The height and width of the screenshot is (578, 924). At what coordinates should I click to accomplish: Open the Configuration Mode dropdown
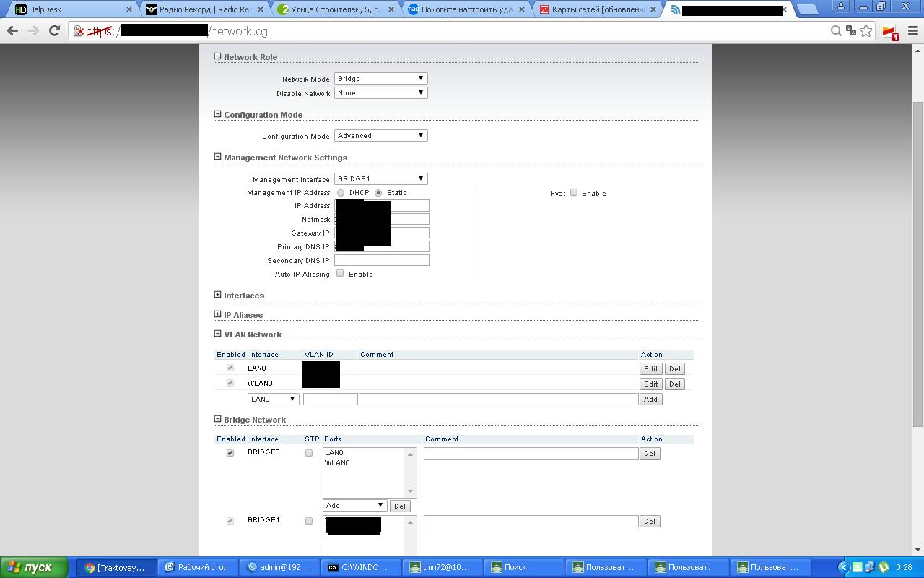point(381,135)
